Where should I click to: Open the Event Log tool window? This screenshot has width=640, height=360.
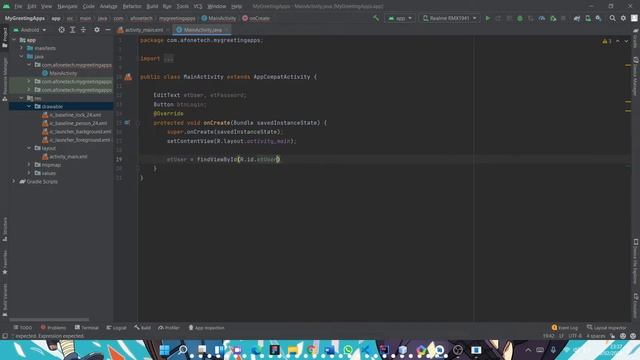pos(565,328)
